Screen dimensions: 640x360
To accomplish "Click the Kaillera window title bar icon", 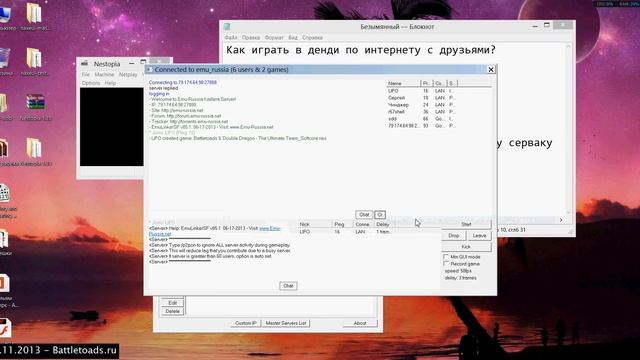I will 149,70.
